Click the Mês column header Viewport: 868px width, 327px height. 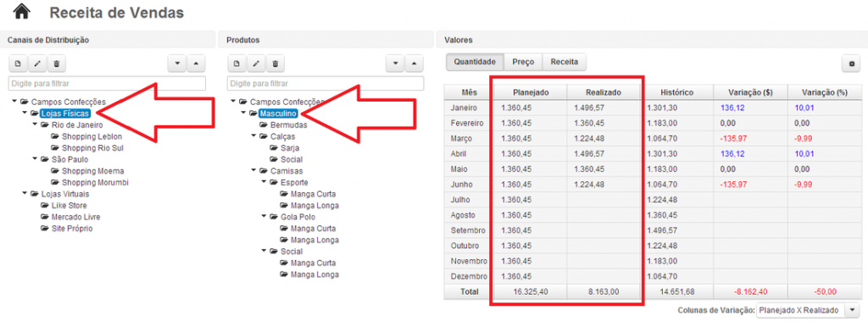point(469,92)
